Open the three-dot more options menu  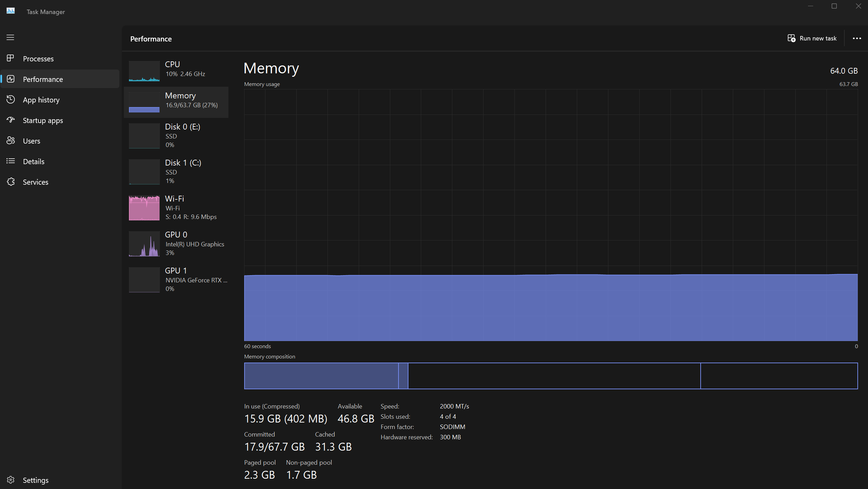pyautogui.click(x=857, y=38)
